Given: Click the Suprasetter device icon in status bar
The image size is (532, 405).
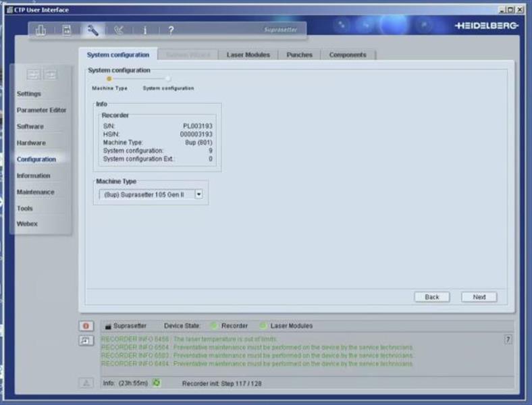Looking at the screenshot, I should [108, 326].
